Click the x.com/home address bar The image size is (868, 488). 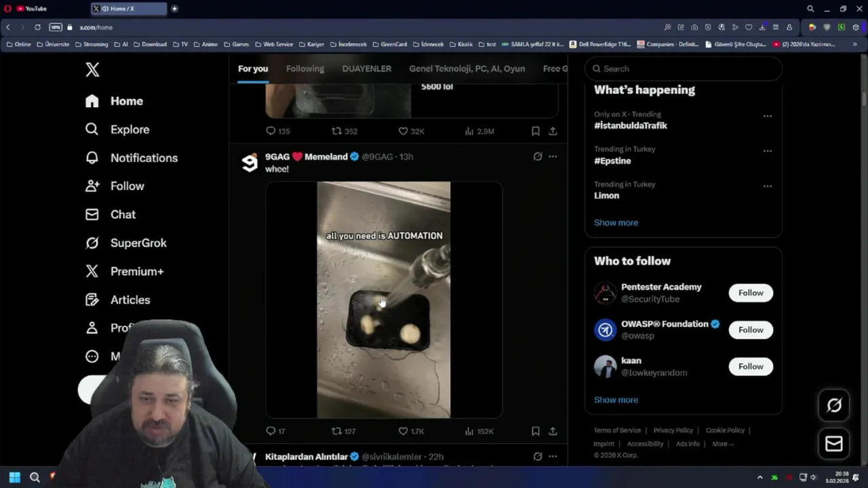click(96, 27)
